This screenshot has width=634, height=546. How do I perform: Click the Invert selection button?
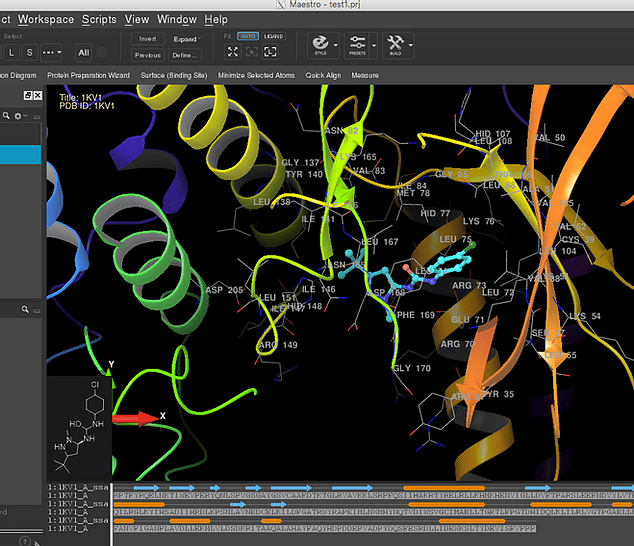click(147, 38)
